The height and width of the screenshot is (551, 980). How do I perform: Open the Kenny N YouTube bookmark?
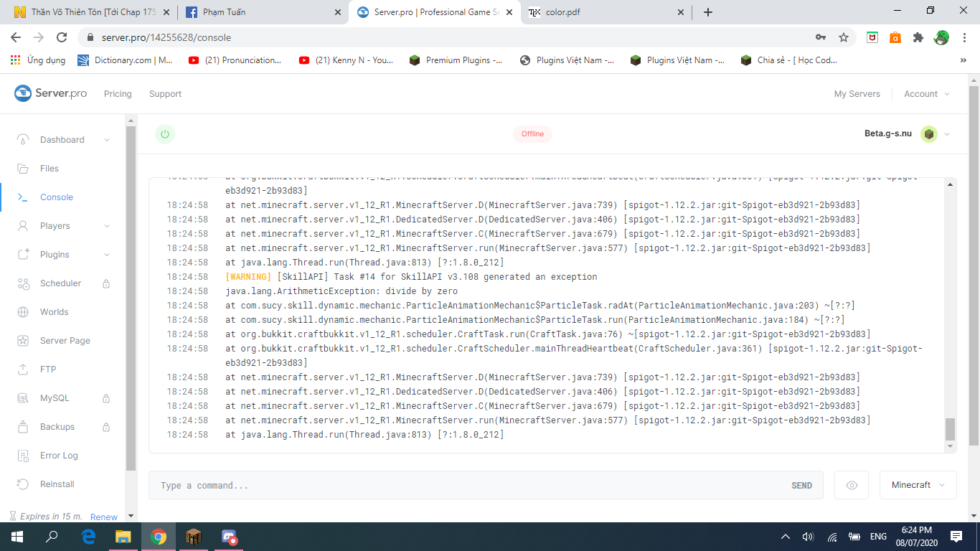click(346, 60)
